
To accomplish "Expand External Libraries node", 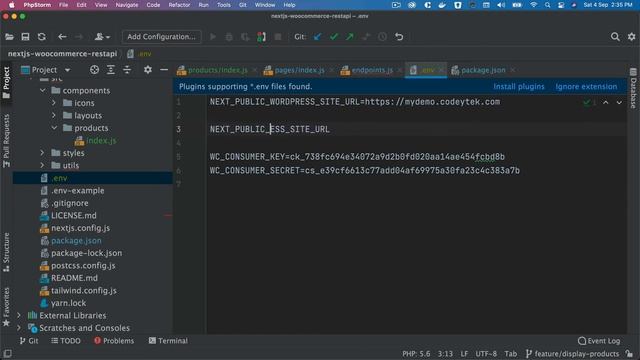I will click(x=19, y=315).
